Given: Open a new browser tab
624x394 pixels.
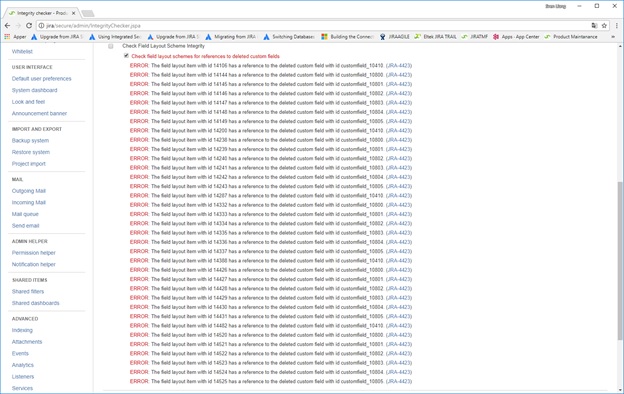Looking at the screenshot, I should (88, 14).
